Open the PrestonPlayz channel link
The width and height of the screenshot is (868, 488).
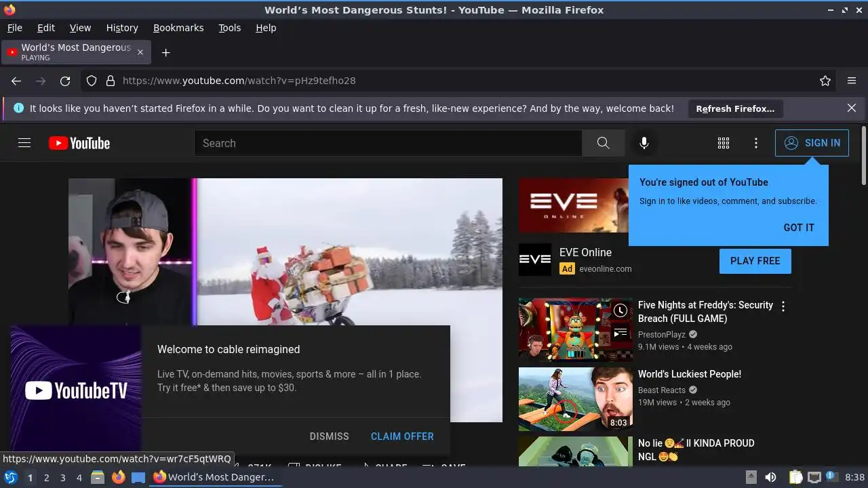tap(661, 334)
